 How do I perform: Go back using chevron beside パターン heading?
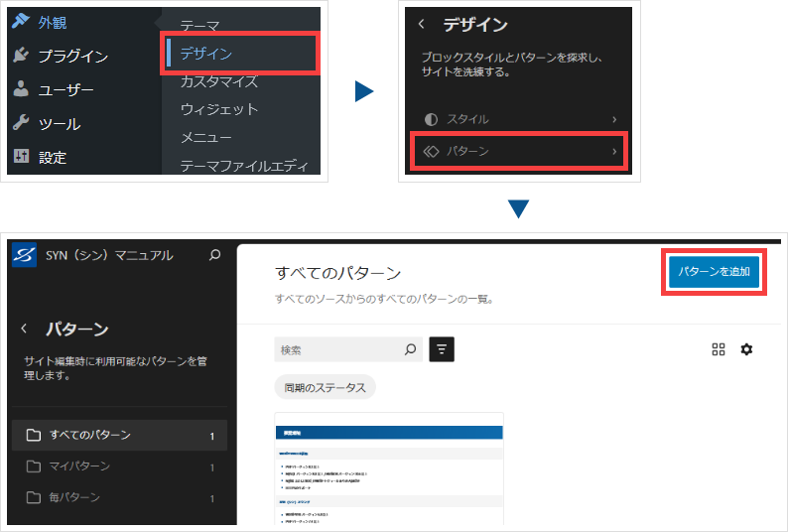click(24, 330)
